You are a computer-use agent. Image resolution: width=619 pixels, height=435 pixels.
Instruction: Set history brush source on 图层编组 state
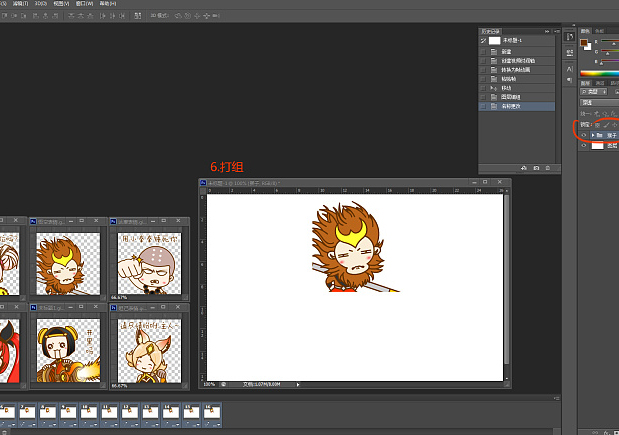tap(483, 97)
